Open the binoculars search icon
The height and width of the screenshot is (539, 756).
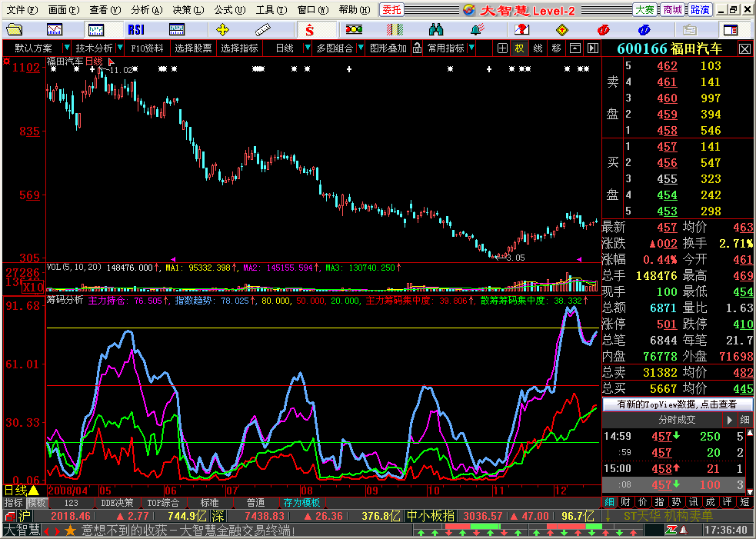[x=436, y=30]
